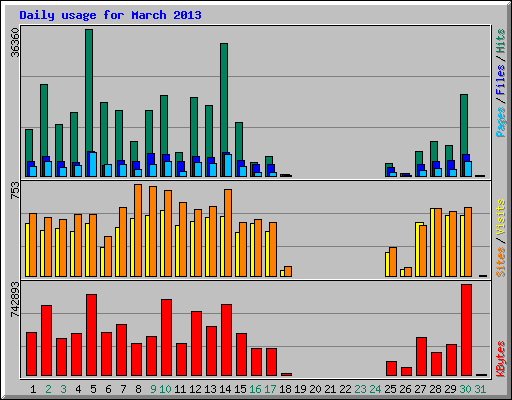This screenshot has width=512, height=400.
Task: Click the blue "Files" legend label
Action: (501, 80)
